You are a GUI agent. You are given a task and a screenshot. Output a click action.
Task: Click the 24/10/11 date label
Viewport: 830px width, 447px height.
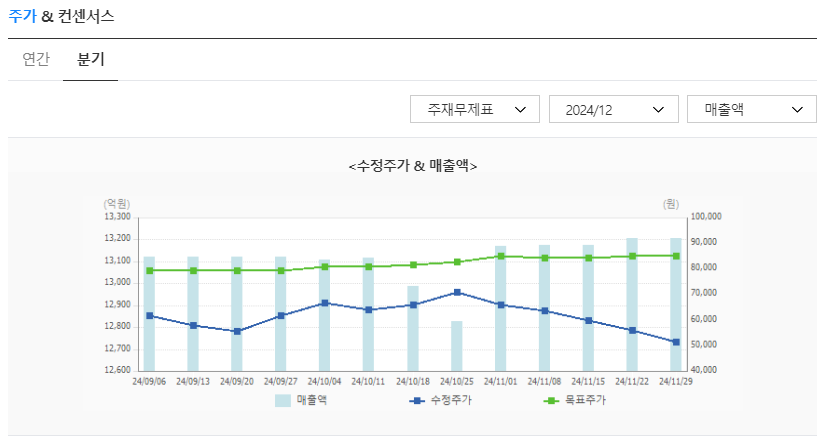368,381
